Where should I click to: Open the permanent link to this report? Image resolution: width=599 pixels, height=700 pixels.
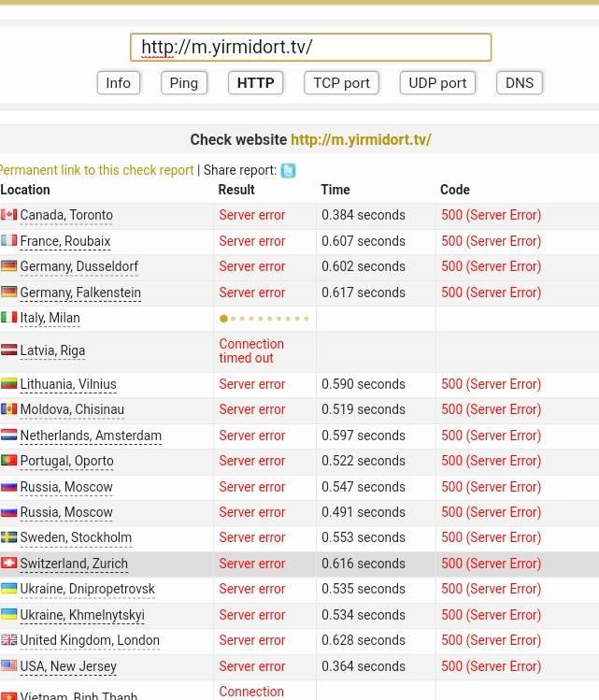click(97, 170)
